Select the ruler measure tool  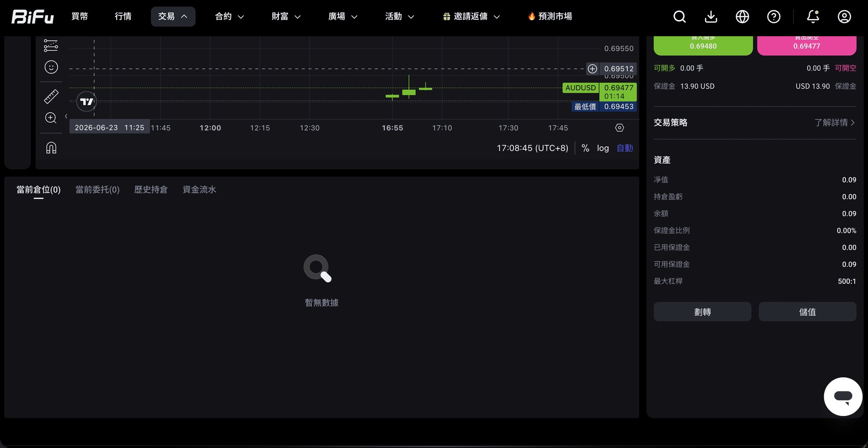point(51,96)
